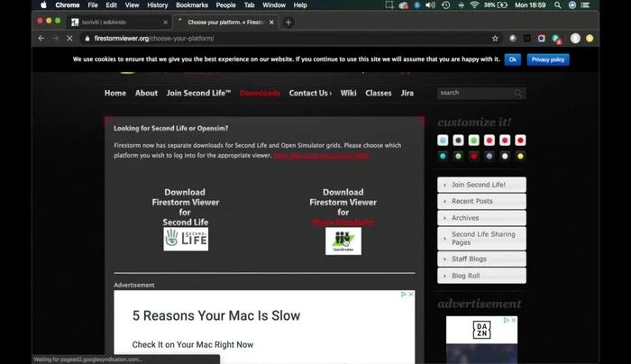Open the Chrome History menu
The image size is (631, 364).
(158, 5)
